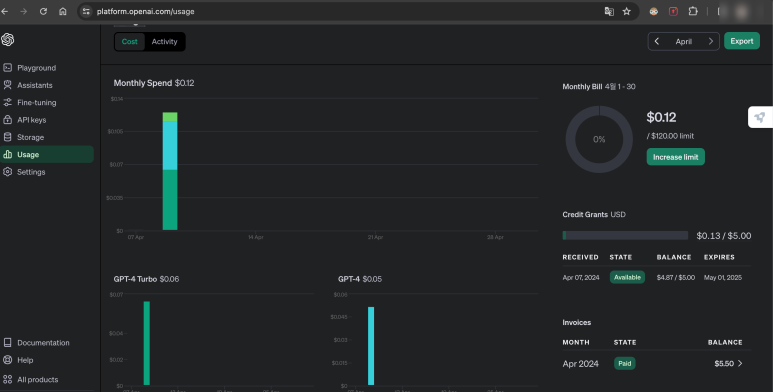Click the Increase limit button
This screenshot has width=773, height=392.
[x=675, y=157]
